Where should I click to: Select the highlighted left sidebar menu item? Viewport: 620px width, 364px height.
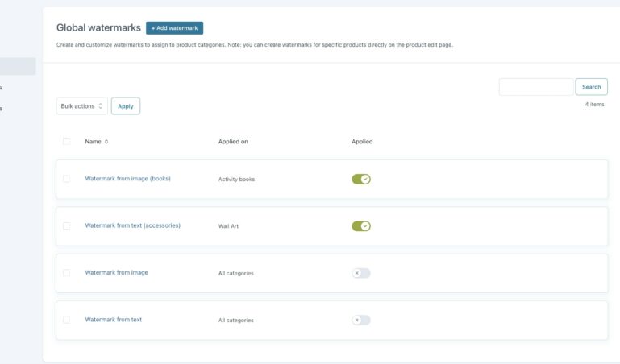18,66
